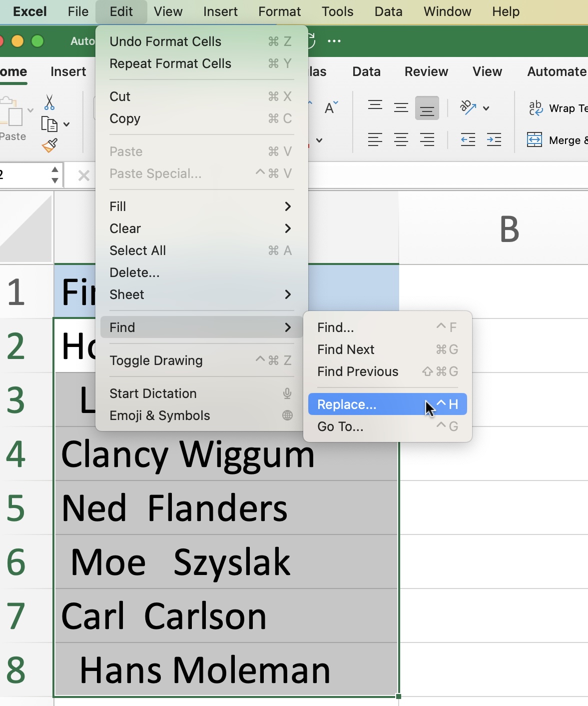Select the Hans Moleman cell
588x706 pixels.
(x=226, y=669)
